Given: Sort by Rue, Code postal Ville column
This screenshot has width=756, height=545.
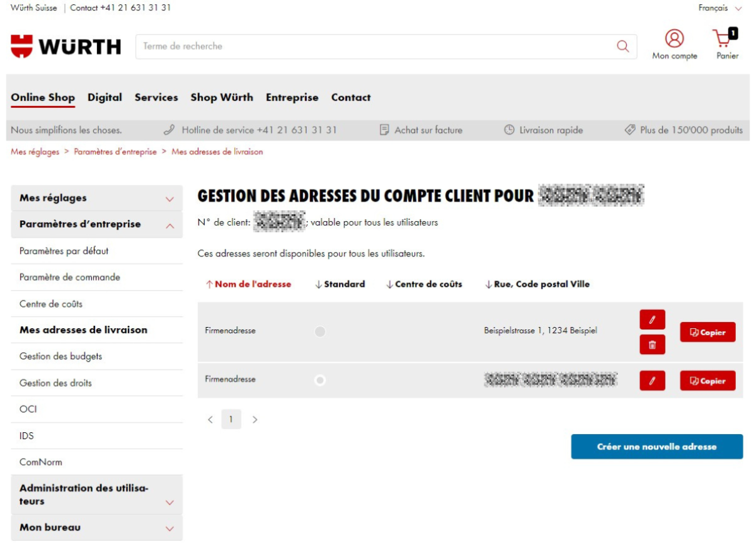Looking at the screenshot, I should point(537,284).
